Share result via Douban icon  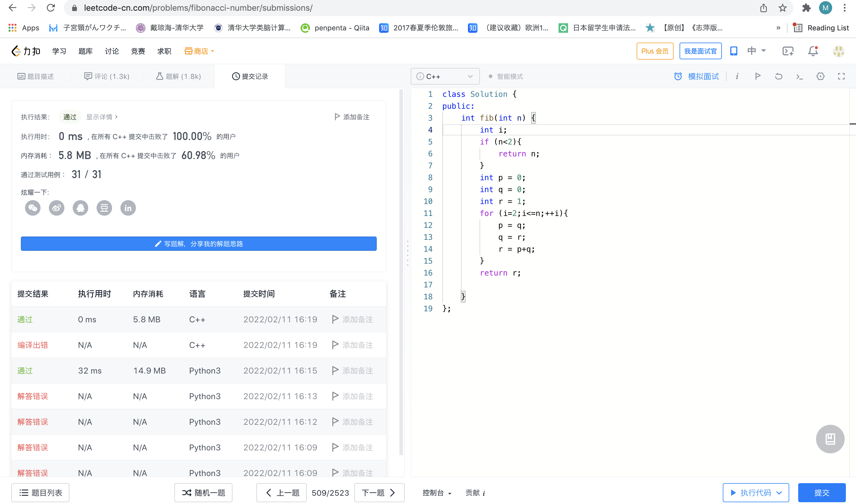(x=104, y=208)
